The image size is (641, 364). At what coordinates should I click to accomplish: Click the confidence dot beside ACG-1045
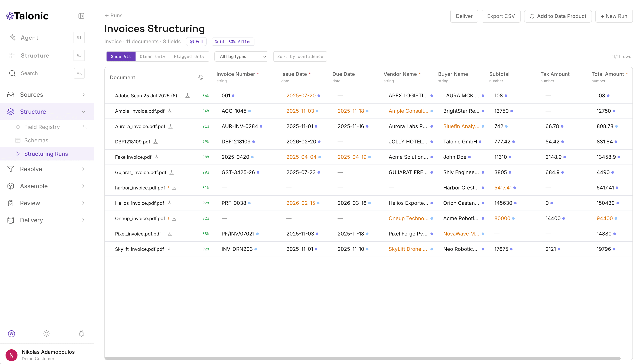pyautogui.click(x=249, y=111)
